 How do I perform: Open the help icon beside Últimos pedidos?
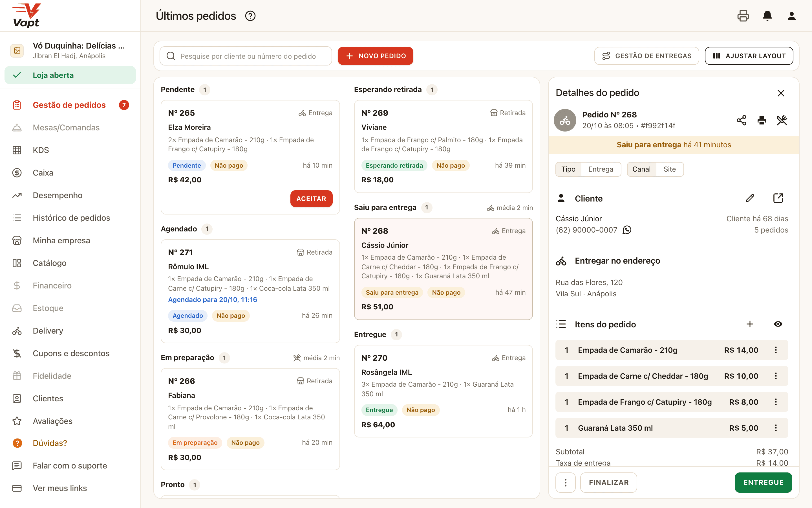tap(250, 16)
